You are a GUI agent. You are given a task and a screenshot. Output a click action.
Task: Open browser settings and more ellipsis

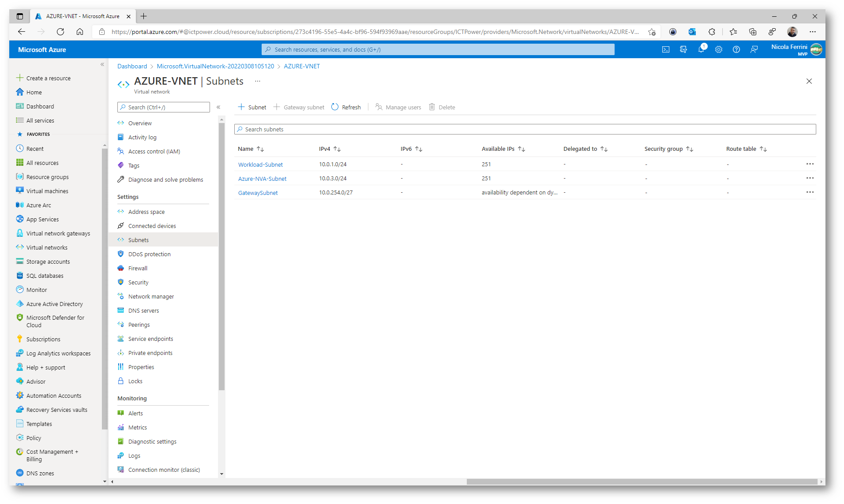coord(813,32)
